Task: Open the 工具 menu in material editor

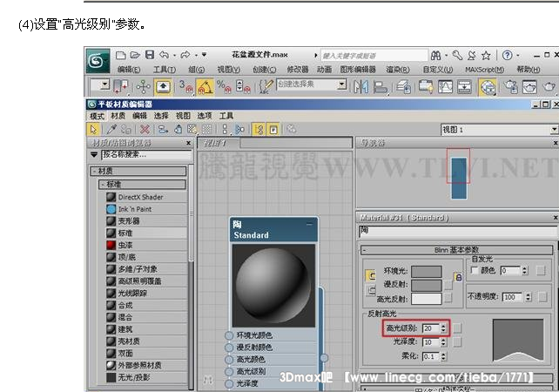Action: click(226, 116)
